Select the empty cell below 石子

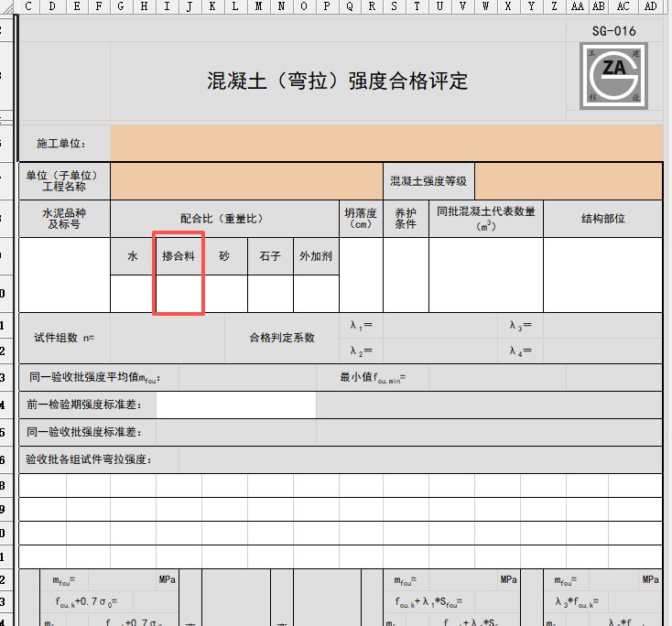coord(270,294)
